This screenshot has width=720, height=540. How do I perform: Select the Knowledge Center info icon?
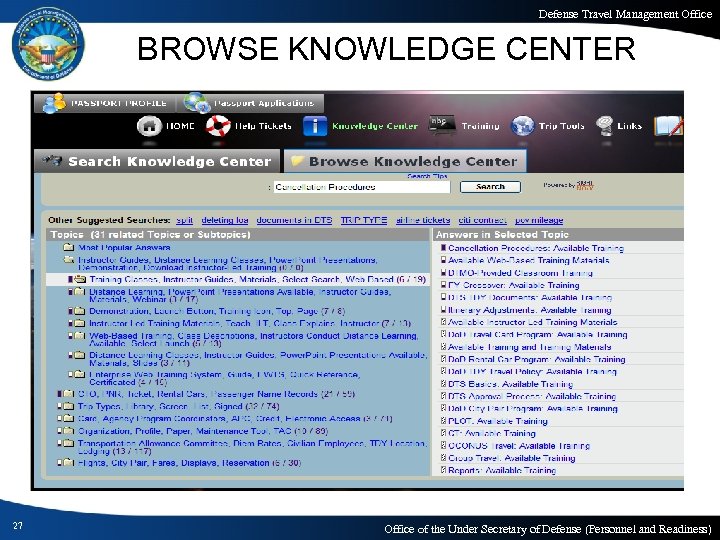(x=315, y=126)
